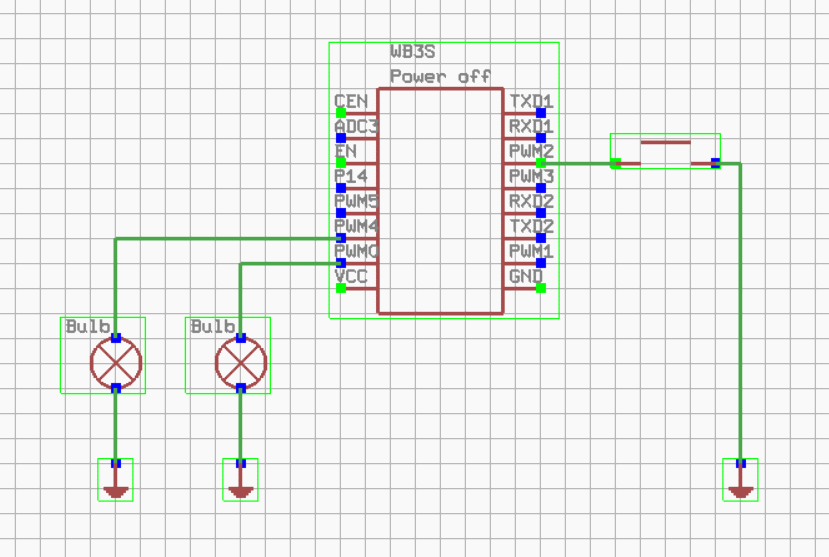Click the bottom terminal of PWM4 bulb
The image size is (829, 557).
(x=116, y=388)
